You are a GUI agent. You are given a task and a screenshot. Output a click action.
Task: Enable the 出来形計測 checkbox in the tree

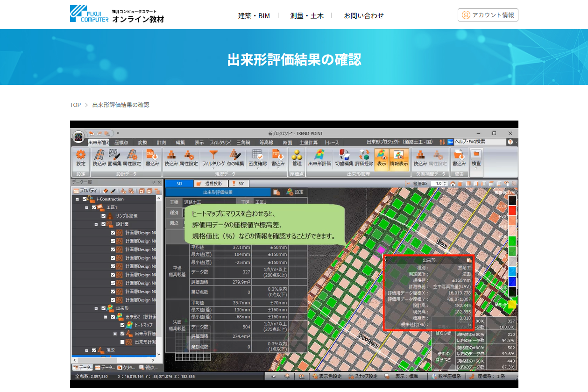click(122, 341)
